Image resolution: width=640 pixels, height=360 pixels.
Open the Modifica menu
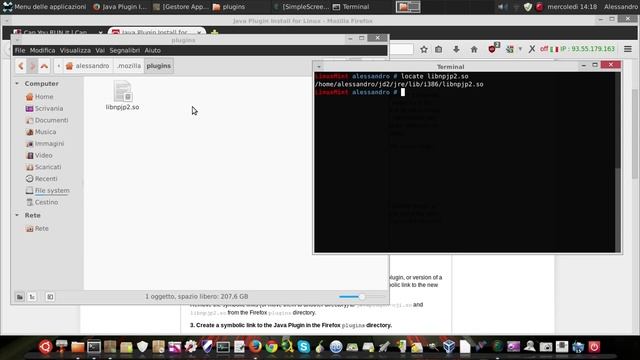click(x=42, y=50)
